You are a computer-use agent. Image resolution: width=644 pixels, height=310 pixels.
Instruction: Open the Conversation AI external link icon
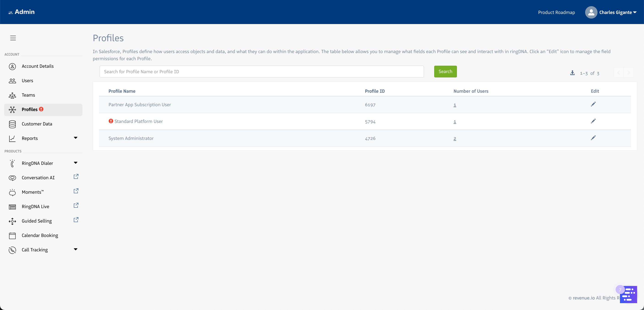point(76,176)
